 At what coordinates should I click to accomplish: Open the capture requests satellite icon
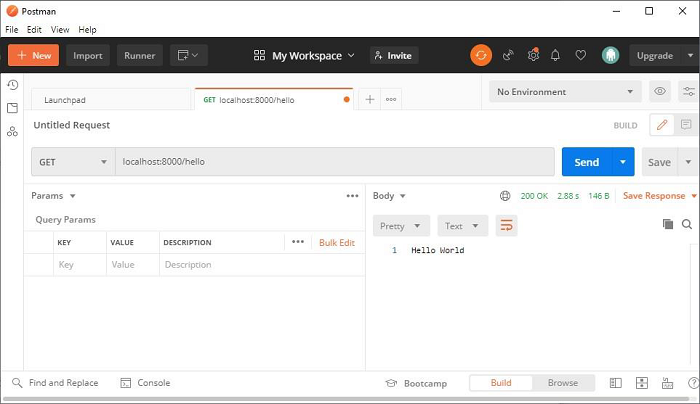click(508, 55)
